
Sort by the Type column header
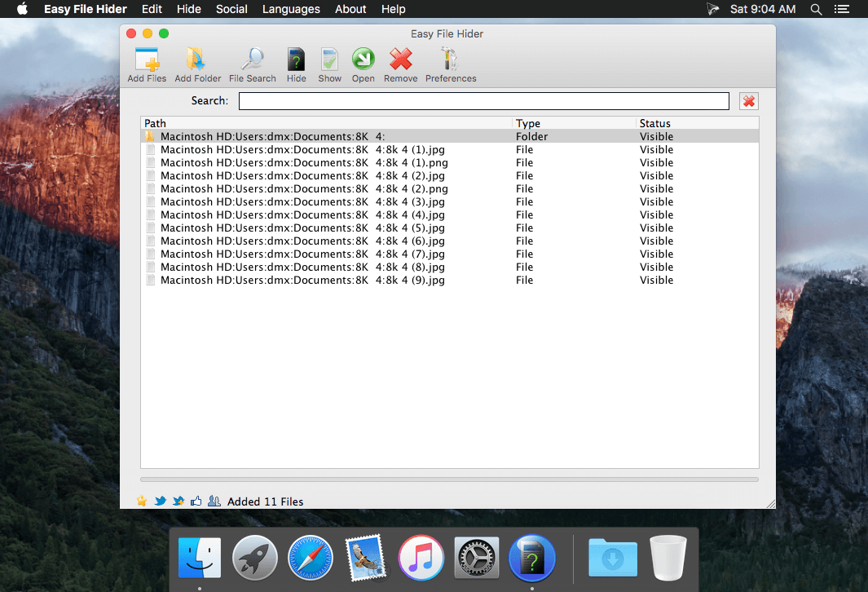point(574,123)
